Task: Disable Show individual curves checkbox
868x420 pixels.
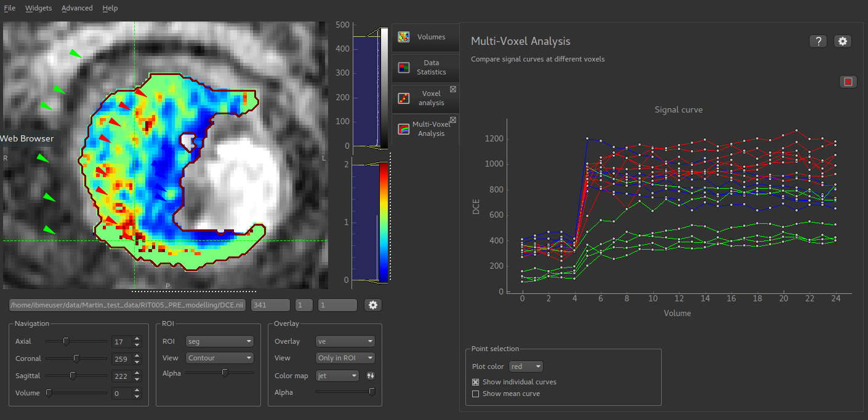Action: coord(475,382)
